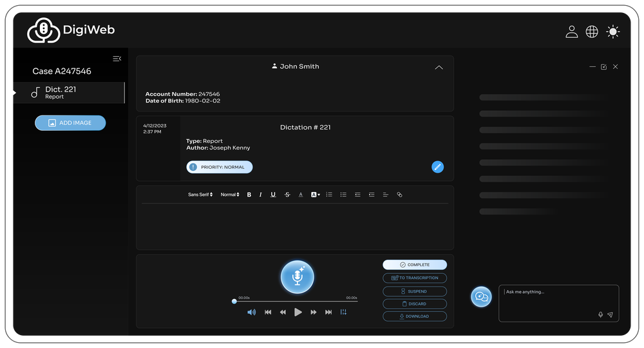Toggle underline formatting
The image size is (644, 348).
point(273,195)
